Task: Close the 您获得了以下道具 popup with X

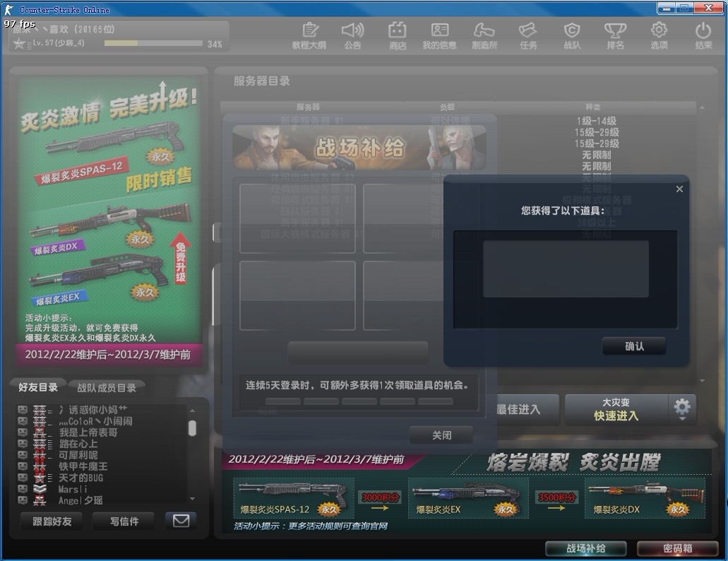Action: coord(679,189)
